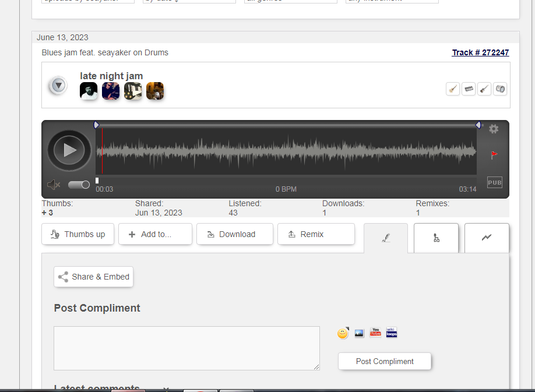The width and height of the screenshot is (535, 392).
Task: Click the PUB badge in player
Action: click(x=494, y=182)
